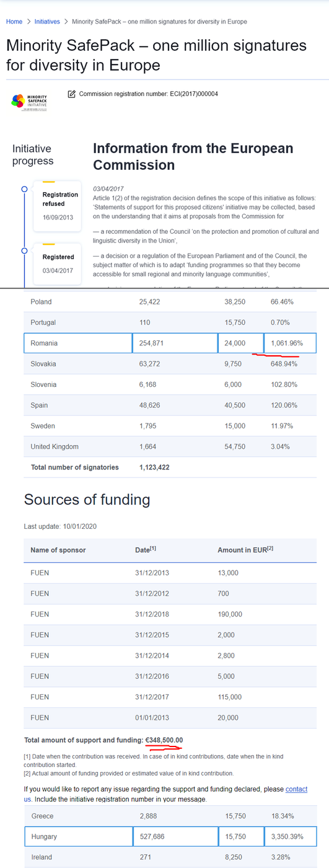Click the 'Sources of funding' heading

click(x=87, y=500)
